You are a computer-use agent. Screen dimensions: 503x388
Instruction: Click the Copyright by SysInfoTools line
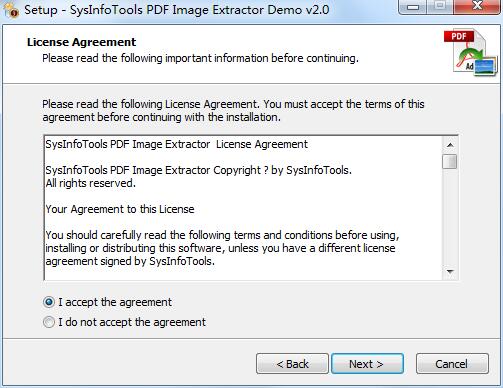click(199, 170)
